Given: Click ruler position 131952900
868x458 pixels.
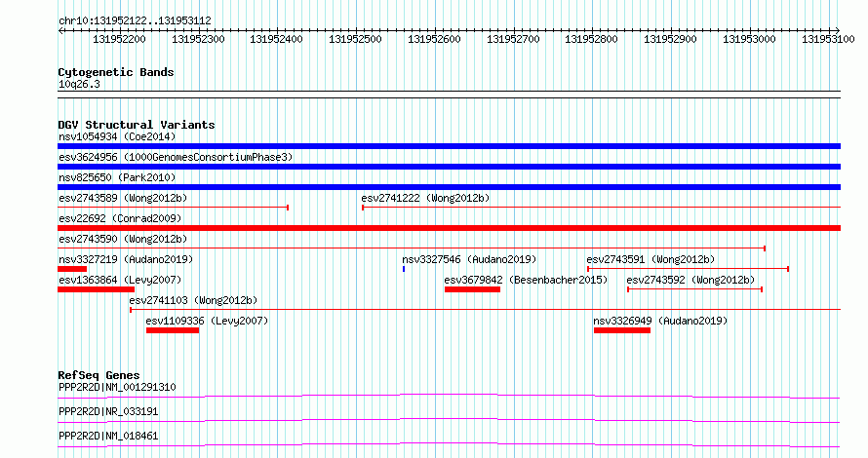Looking at the screenshot, I should coord(670,39).
